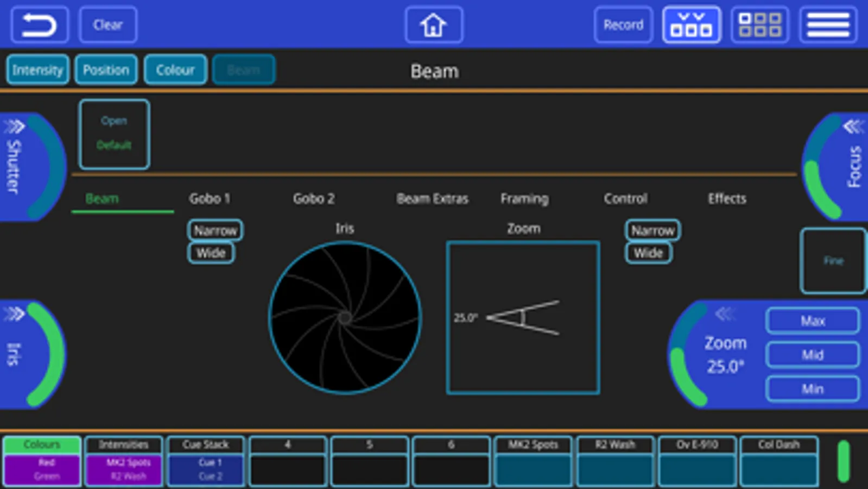Screen dimensions: 868x489
Task: Select the Beam attribute tab
Action: (x=244, y=70)
